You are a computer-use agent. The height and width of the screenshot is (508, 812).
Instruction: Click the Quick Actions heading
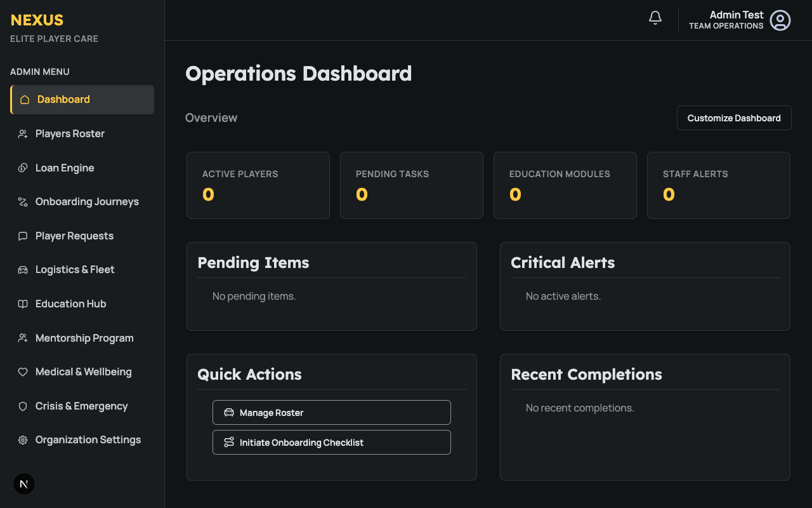pyautogui.click(x=249, y=375)
